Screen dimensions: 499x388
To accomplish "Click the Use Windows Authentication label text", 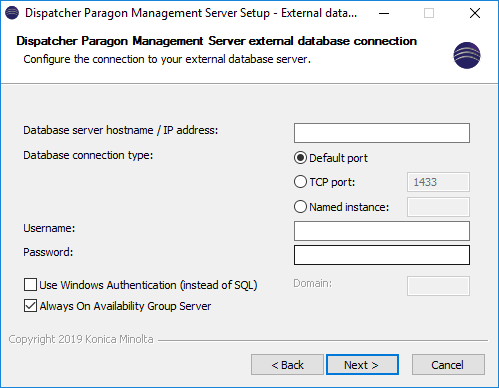I will click(x=148, y=285).
